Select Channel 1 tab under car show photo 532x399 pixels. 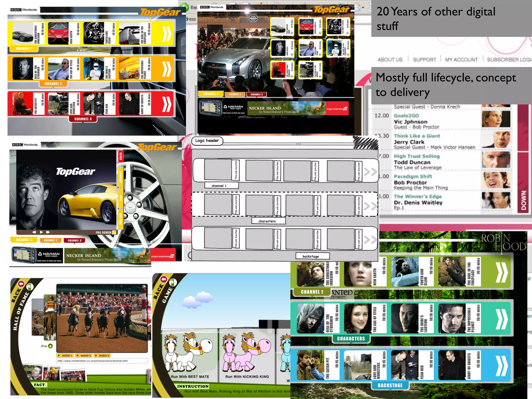[x=211, y=94]
